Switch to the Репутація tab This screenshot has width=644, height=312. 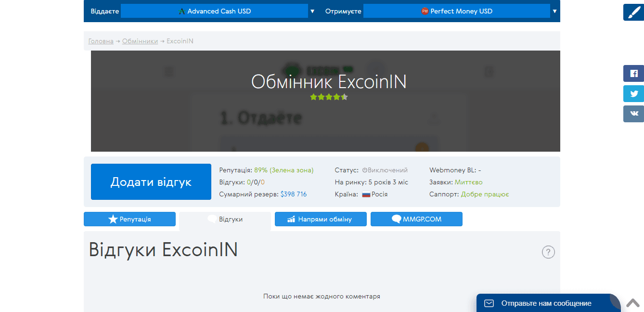click(x=129, y=219)
